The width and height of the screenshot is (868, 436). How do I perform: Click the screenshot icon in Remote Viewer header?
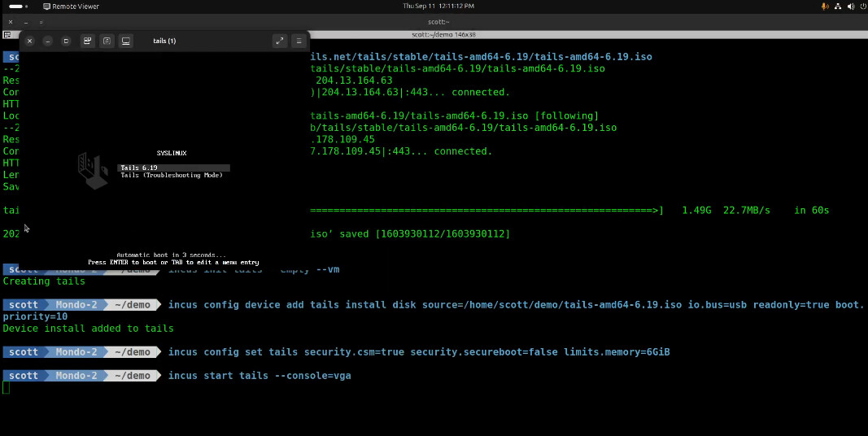[106, 41]
